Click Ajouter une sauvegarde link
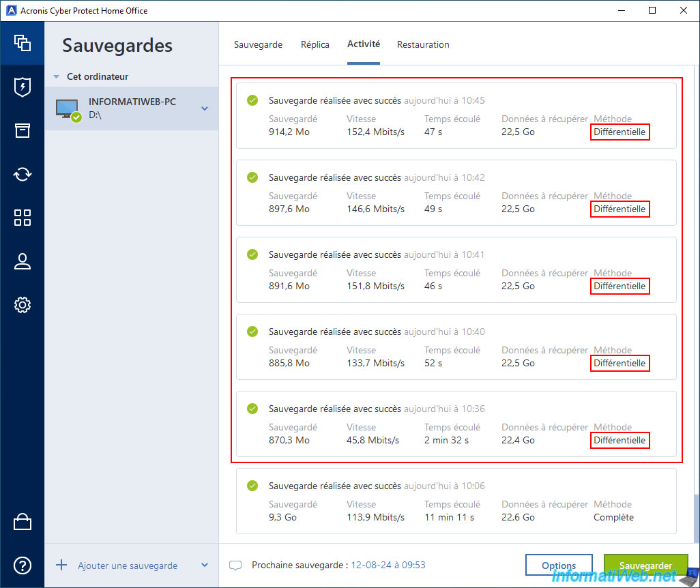Viewport: 700px width, 588px height. [x=128, y=565]
